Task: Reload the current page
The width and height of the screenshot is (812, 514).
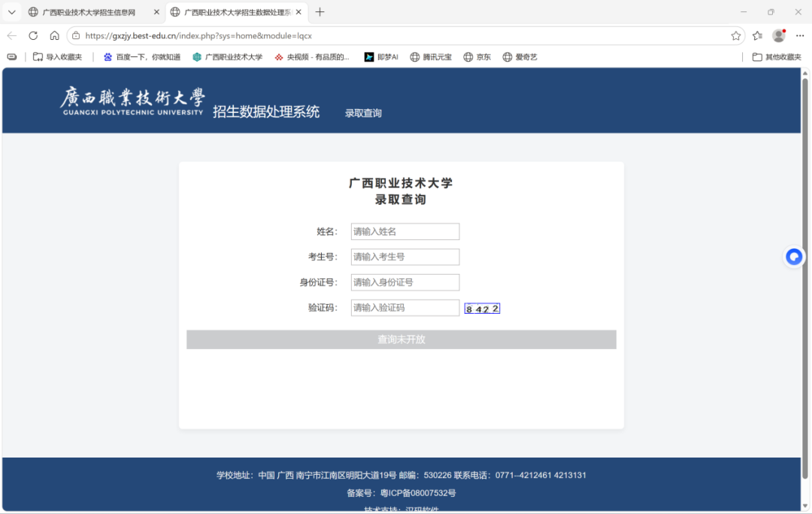Action: click(33, 36)
